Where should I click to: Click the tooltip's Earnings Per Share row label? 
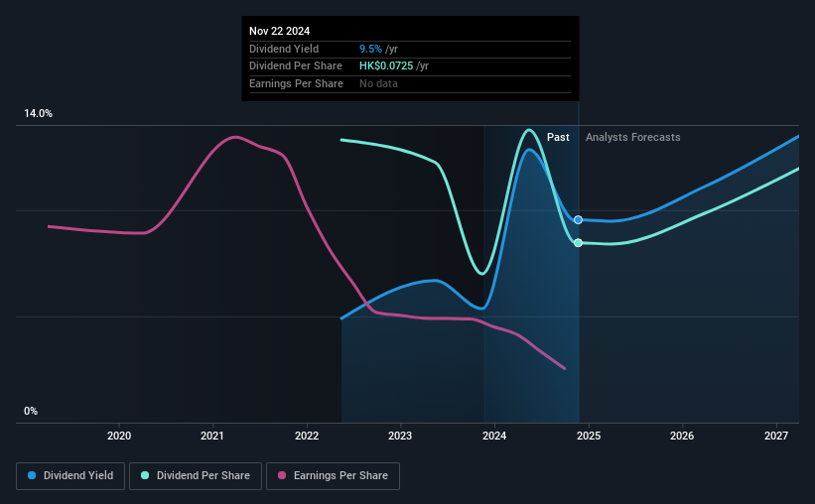coord(296,83)
